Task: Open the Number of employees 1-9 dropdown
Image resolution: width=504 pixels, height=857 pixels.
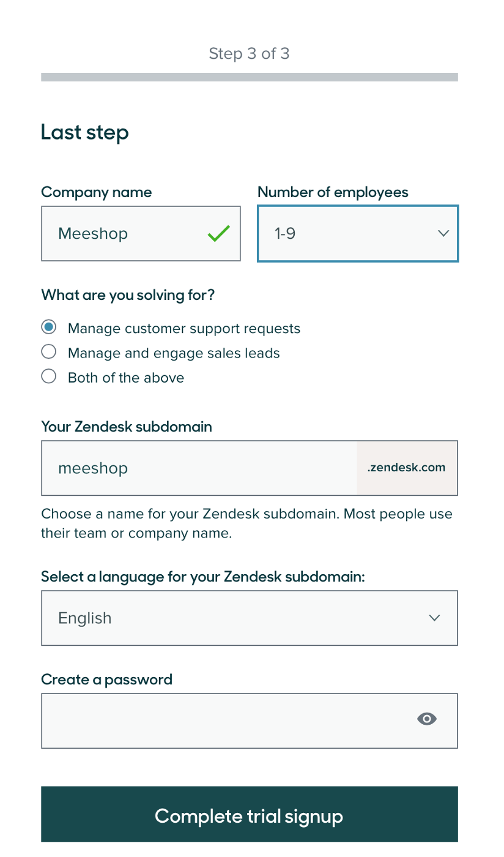Action: (358, 233)
